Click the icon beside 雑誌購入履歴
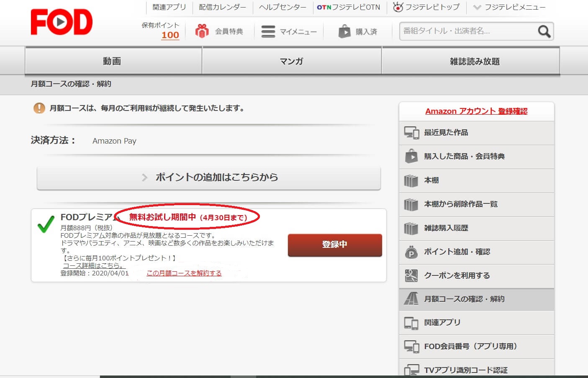The height and width of the screenshot is (378, 588). pos(411,228)
